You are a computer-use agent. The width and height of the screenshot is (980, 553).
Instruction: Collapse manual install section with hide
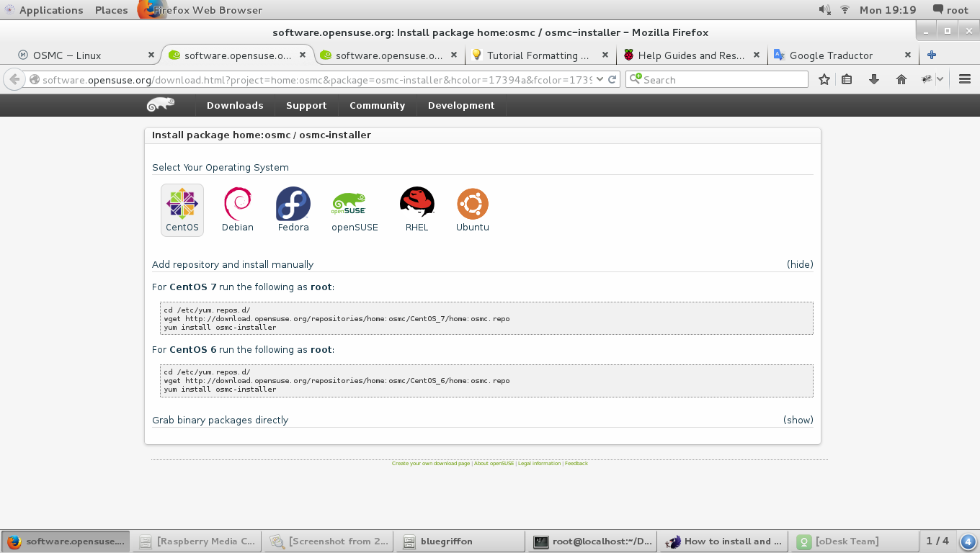click(x=800, y=264)
